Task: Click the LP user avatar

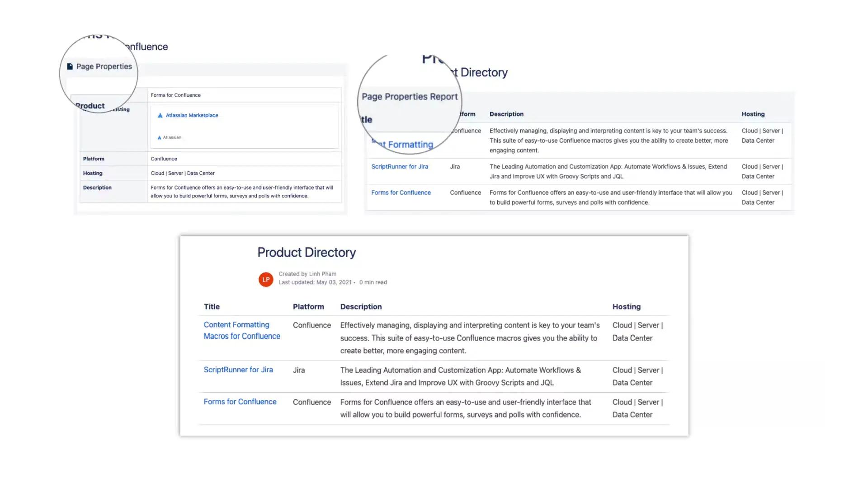Action: [x=266, y=279]
